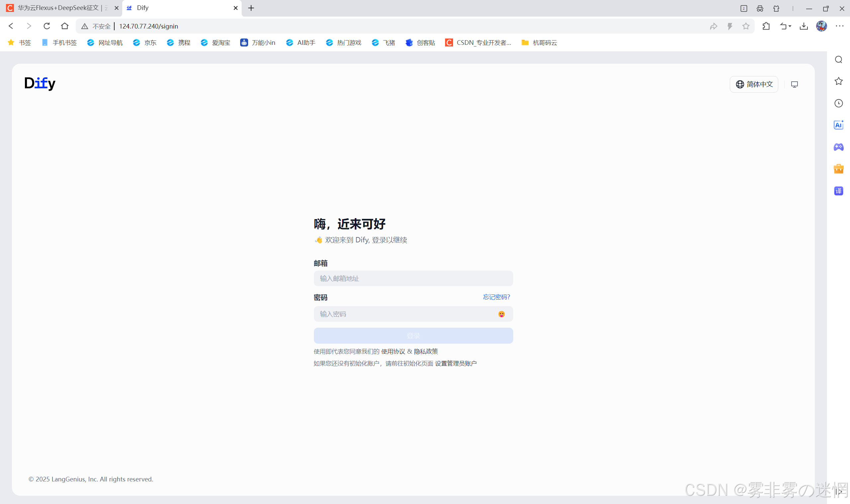This screenshot has height=504, width=850.
Task: Toggle password visibility emoji icon
Action: pyautogui.click(x=502, y=314)
